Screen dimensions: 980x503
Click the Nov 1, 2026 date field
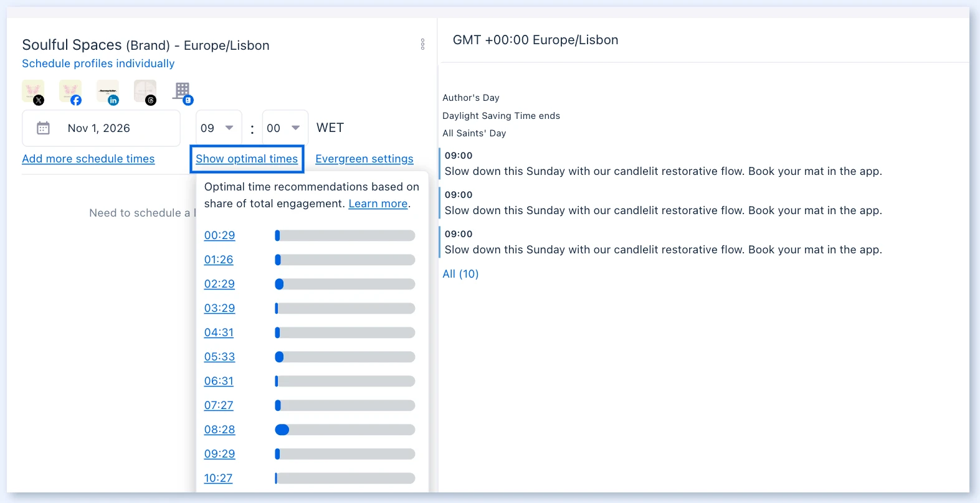[101, 128]
